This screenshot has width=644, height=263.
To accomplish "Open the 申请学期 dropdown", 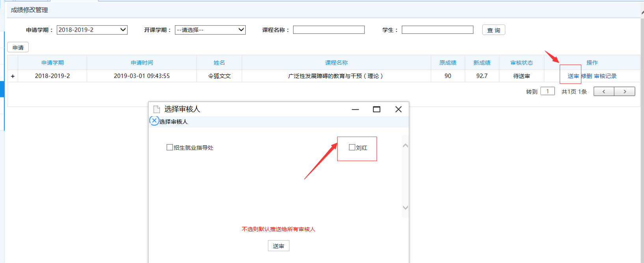I will 92,30.
